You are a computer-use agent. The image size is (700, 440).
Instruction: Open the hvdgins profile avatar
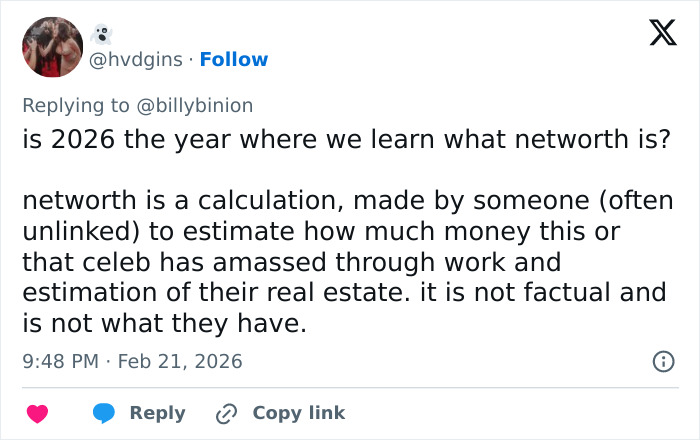(52, 47)
